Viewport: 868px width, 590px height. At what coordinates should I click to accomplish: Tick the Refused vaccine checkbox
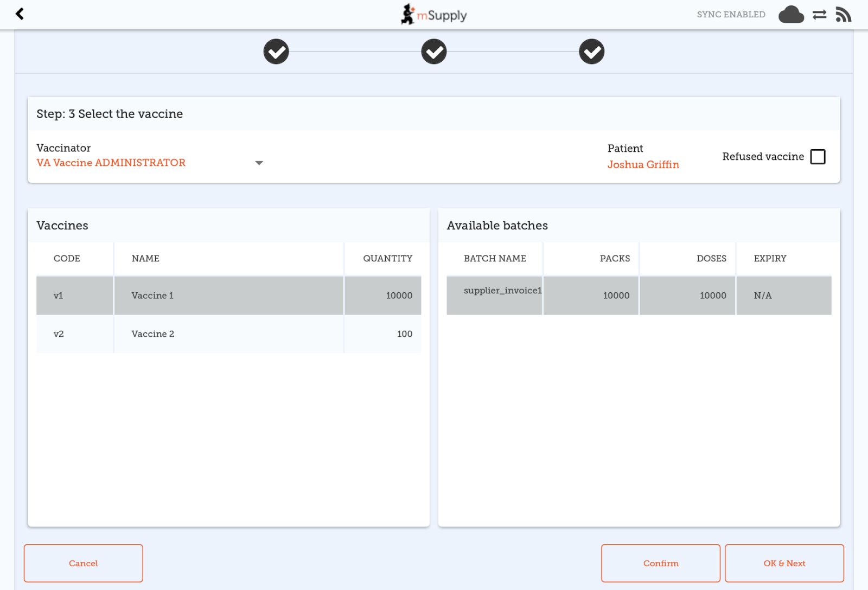[x=818, y=157]
